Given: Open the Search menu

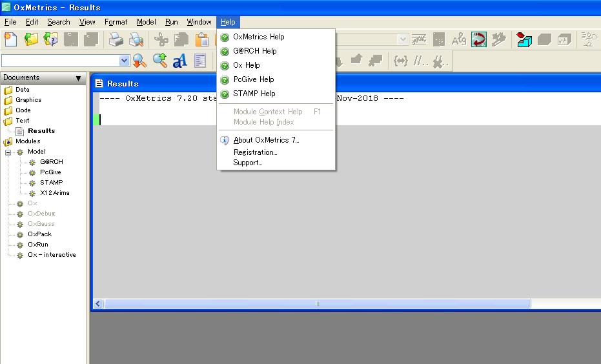Looking at the screenshot, I should (59, 22).
